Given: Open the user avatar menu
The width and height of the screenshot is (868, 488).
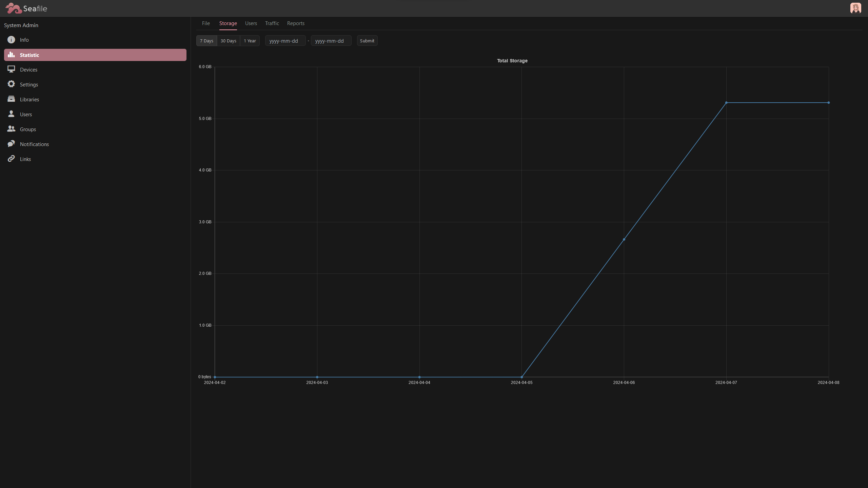Looking at the screenshot, I should [855, 8].
